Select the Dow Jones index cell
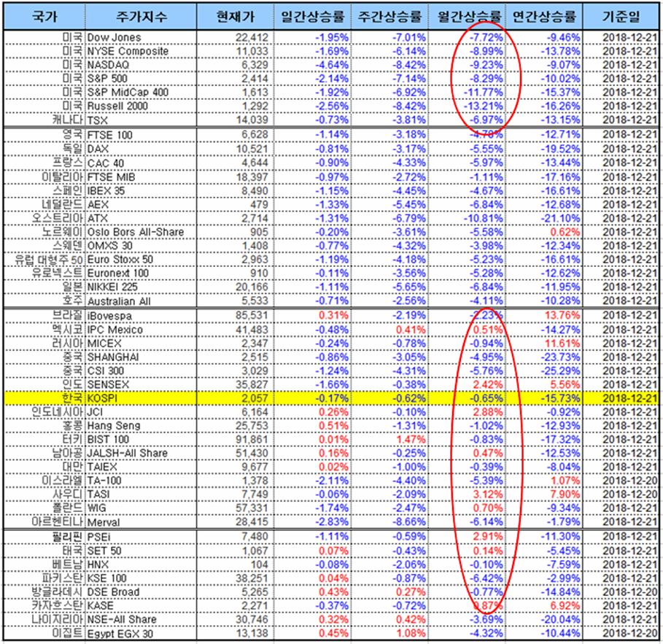Screen dimensions: 663x644 [x=141, y=38]
